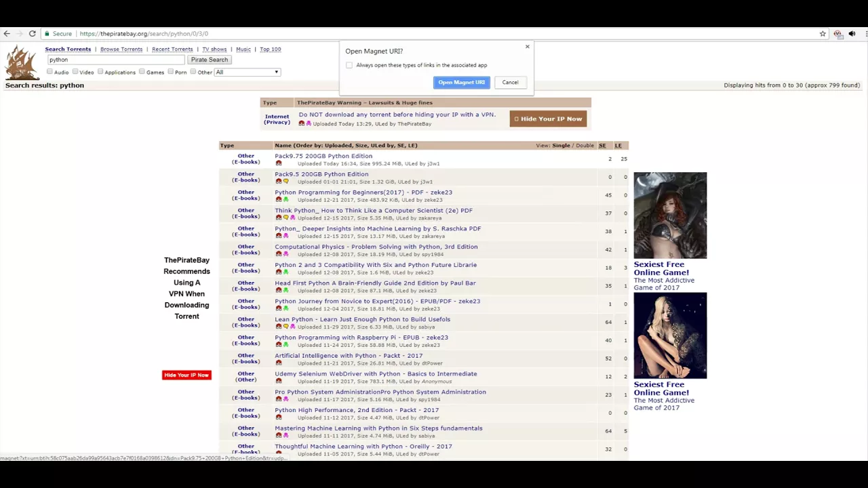Click Cancel in the magnet dialog
The width and height of the screenshot is (868, 488).
[510, 83]
